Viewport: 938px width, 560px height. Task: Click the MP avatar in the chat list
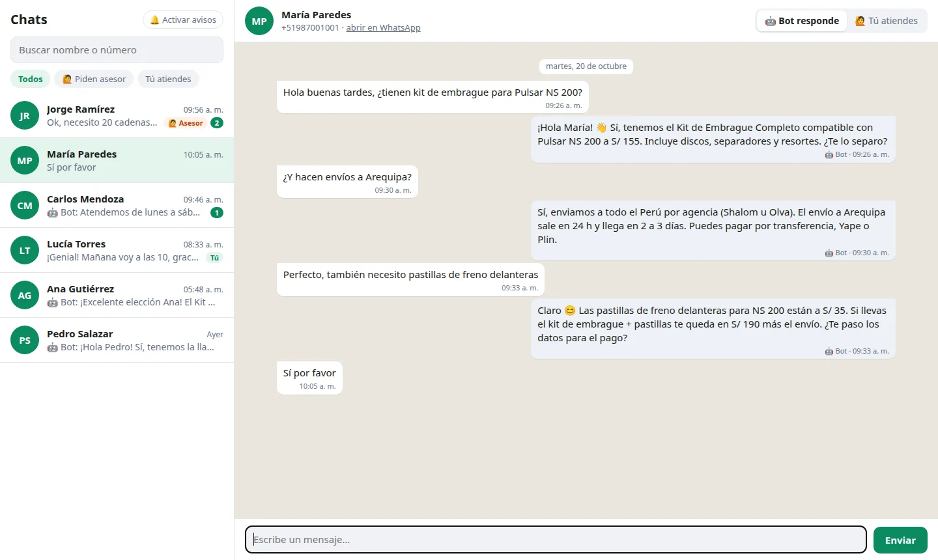click(25, 161)
